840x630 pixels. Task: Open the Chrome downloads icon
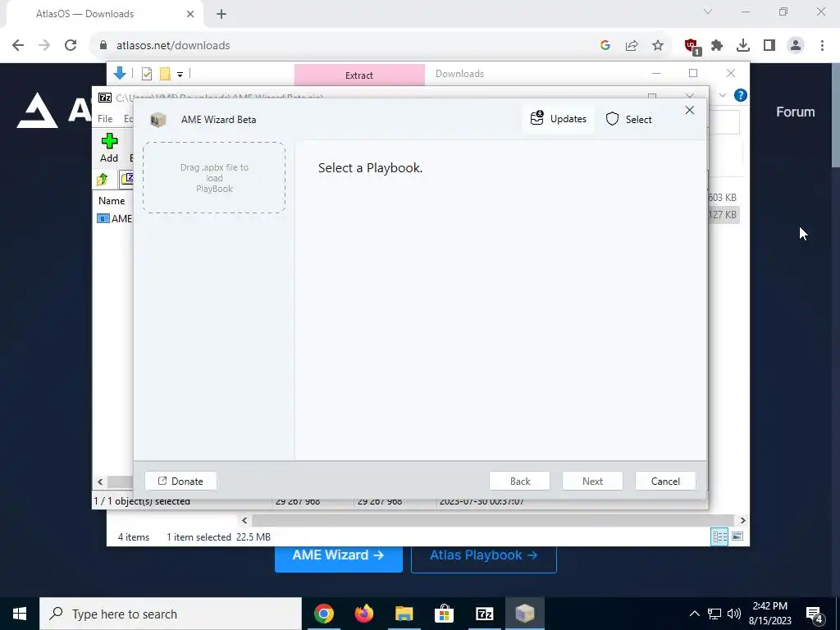(743, 46)
